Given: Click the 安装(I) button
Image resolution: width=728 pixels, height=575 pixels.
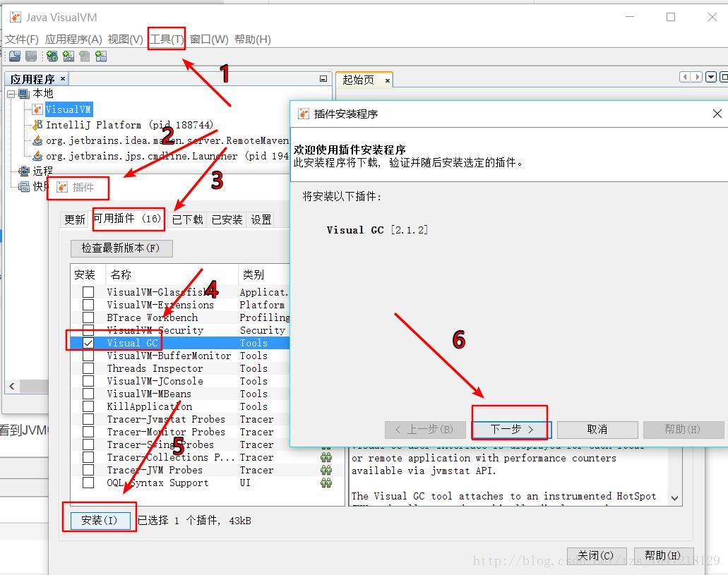Looking at the screenshot, I should [99, 520].
